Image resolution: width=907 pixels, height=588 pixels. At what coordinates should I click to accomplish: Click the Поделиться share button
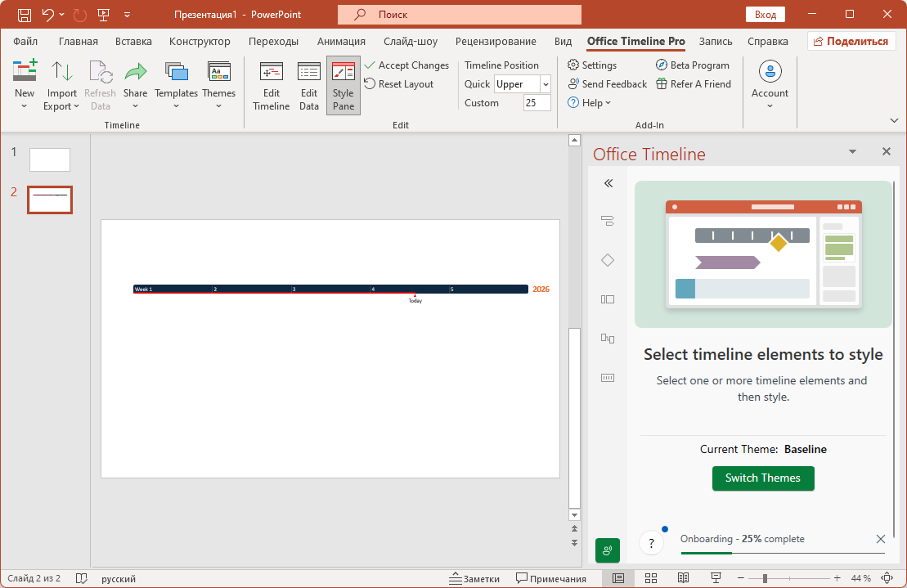pyautogui.click(x=850, y=41)
